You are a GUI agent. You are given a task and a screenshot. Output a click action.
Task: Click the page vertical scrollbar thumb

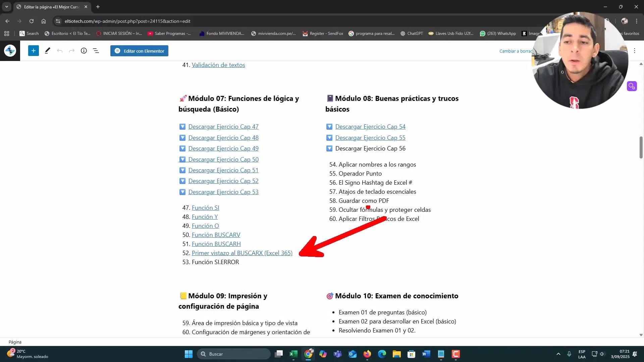pos(641,147)
